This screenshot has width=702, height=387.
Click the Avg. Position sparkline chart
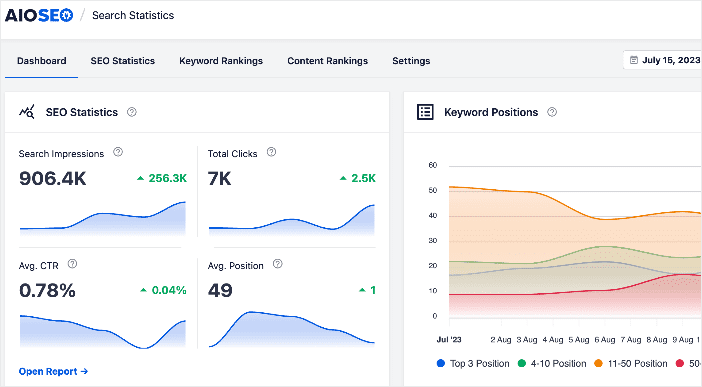291,329
